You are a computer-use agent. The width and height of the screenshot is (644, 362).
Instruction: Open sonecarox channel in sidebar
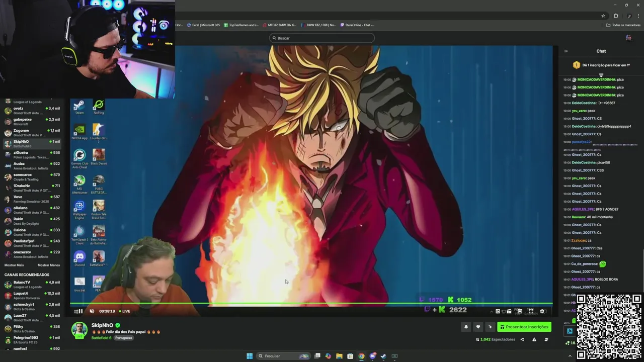coord(32,176)
